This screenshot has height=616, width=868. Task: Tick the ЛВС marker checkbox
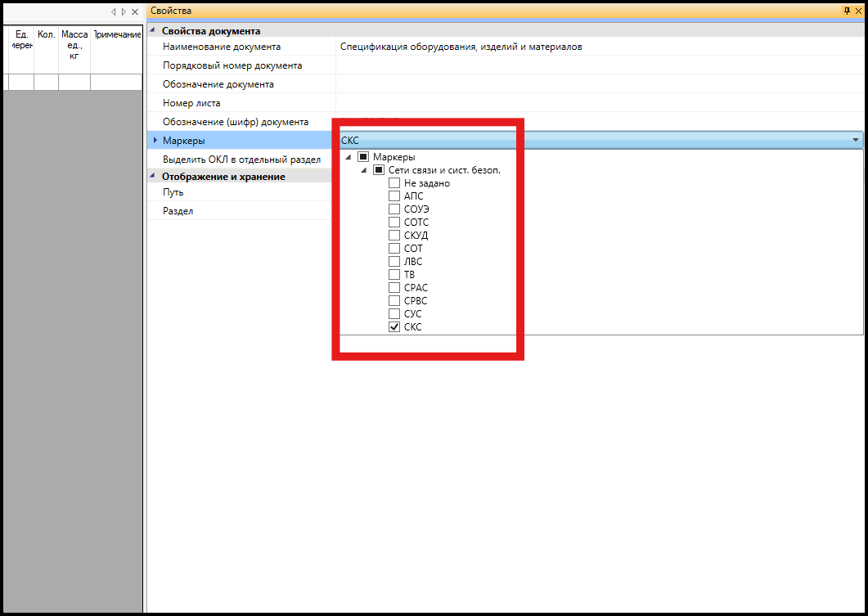pyautogui.click(x=394, y=262)
